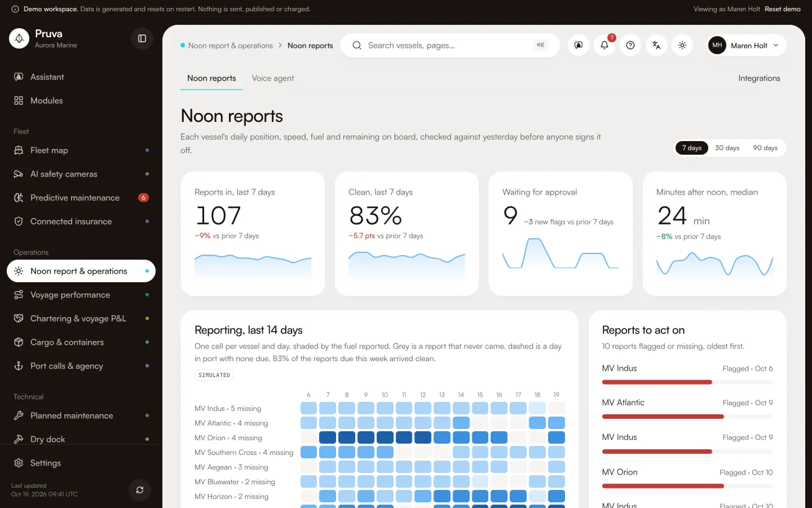Click the Reports in, last 7 days card
812x508 pixels.
pos(253,234)
